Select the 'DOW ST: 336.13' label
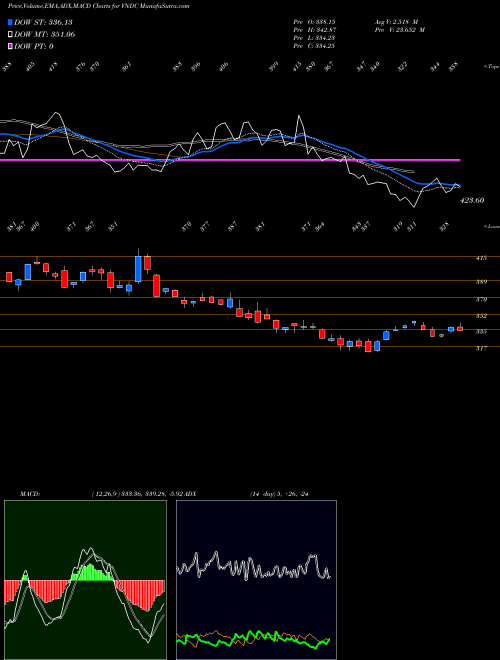The width and height of the screenshot is (500, 660). click(43, 22)
